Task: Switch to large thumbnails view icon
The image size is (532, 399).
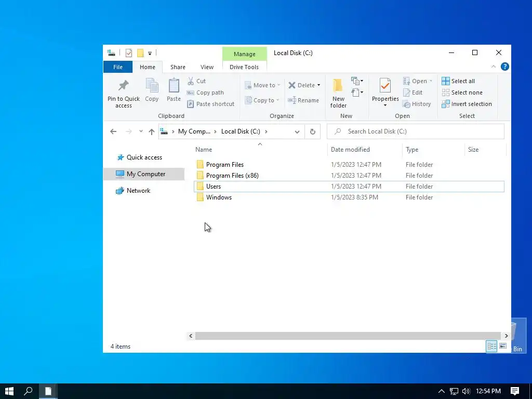Action: (503, 346)
